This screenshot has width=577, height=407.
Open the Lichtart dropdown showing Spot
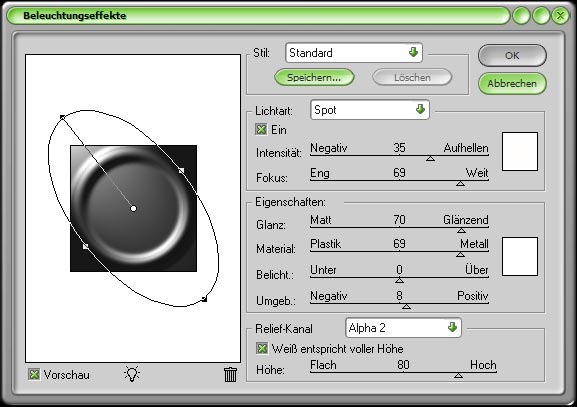370,110
